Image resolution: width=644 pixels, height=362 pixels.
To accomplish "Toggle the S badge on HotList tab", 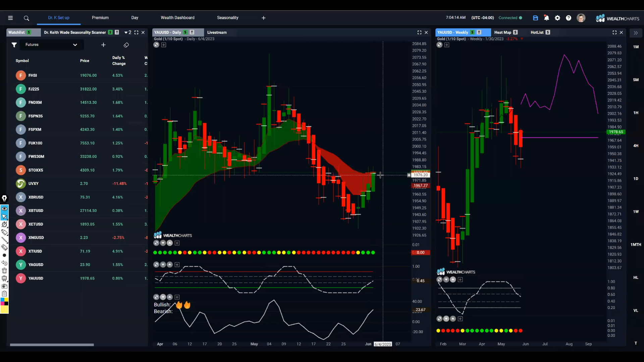I will pyautogui.click(x=548, y=33).
